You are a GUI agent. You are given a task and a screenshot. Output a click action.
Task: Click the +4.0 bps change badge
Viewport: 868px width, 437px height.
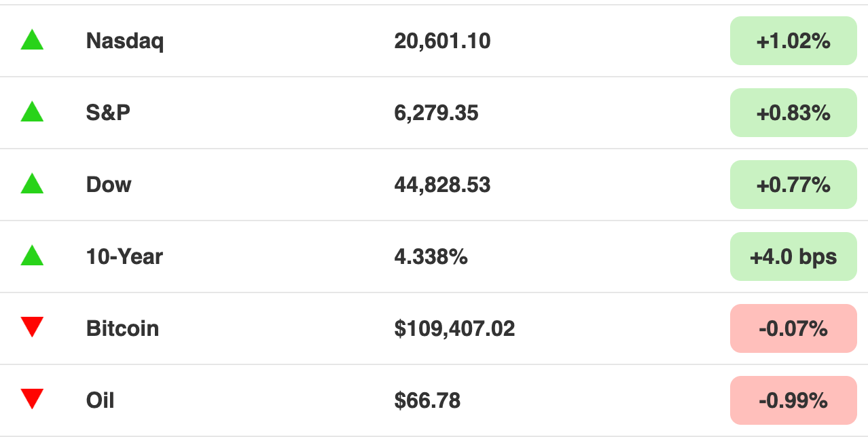point(793,256)
